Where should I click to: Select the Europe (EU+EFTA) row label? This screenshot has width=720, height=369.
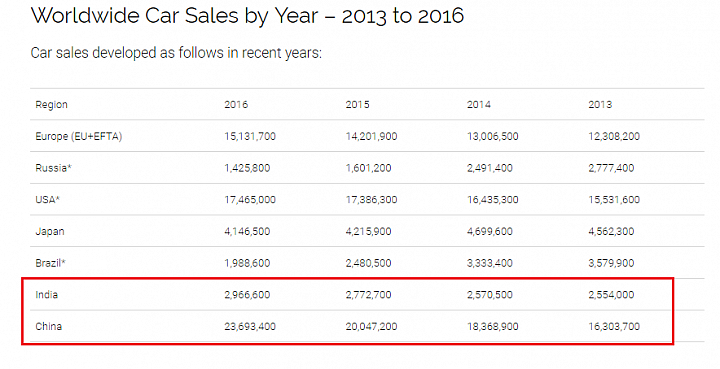(79, 136)
